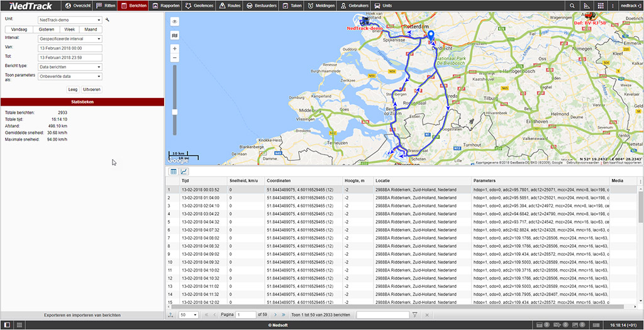Click the grid icon in bottom-left status bar
Viewport: 644px width, 330px height.
19,325
